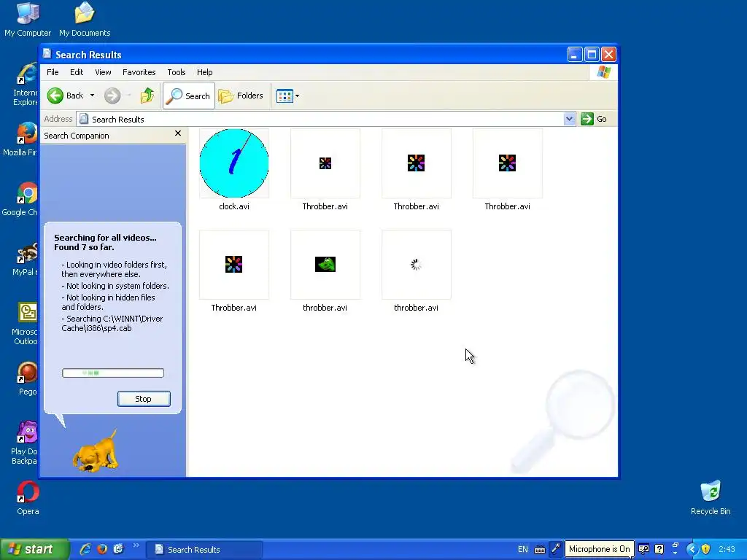Click the Windows flag logo
747x560 pixels.
(x=603, y=72)
